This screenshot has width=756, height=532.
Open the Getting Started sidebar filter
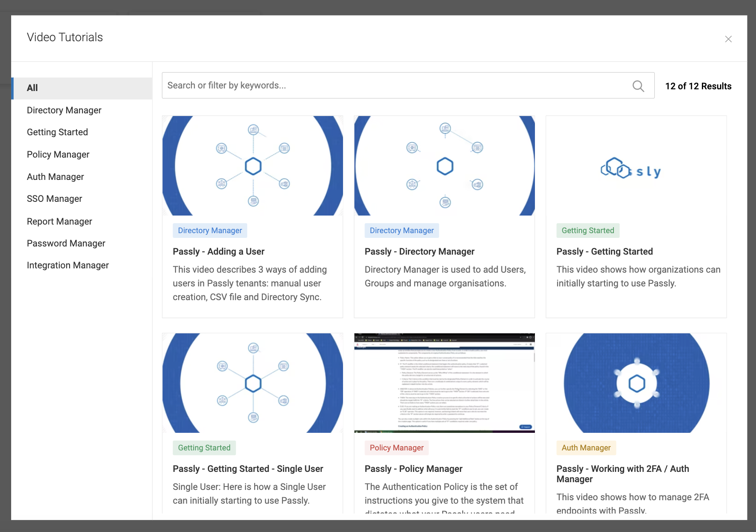coord(57,132)
